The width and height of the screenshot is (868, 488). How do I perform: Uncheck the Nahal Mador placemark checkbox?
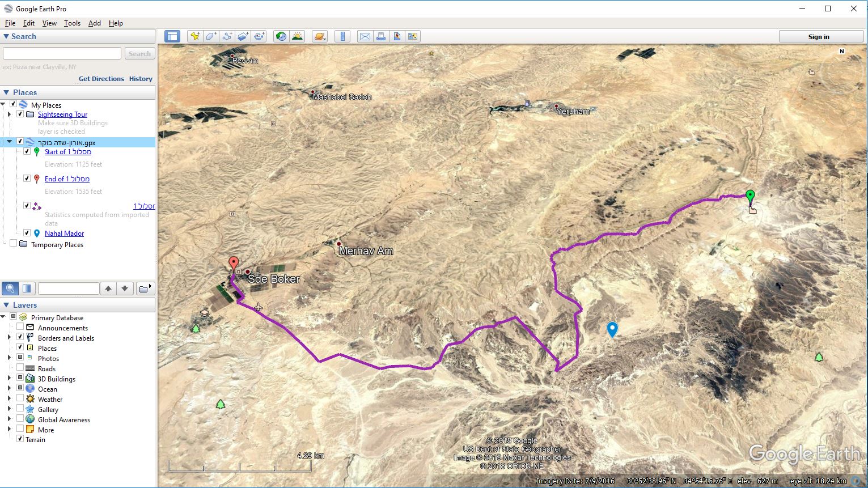[x=27, y=233]
